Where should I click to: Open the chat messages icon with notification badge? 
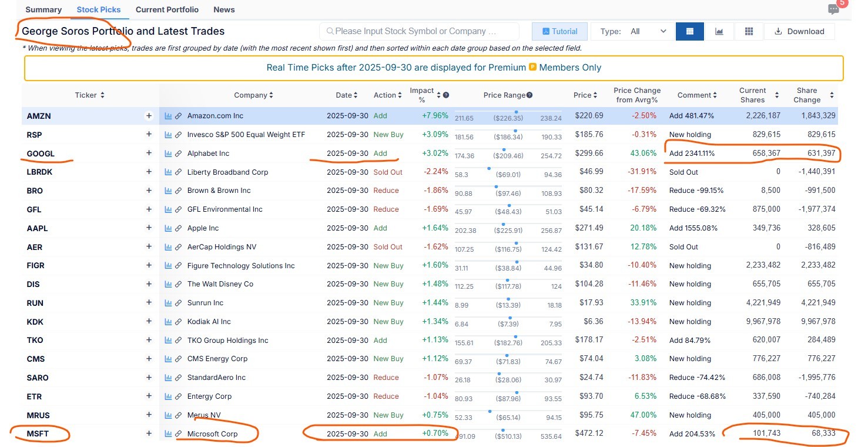833,9
